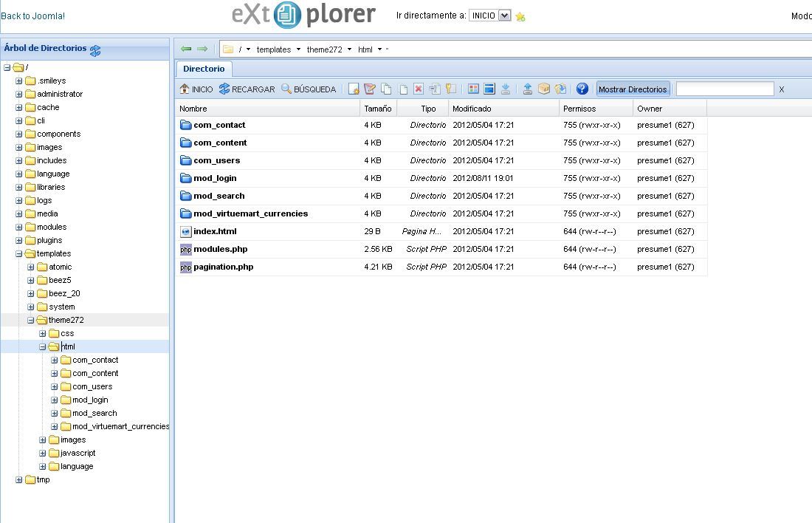This screenshot has width=812, height=523.
Task: Click the new file/directory icon
Action: point(354,89)
